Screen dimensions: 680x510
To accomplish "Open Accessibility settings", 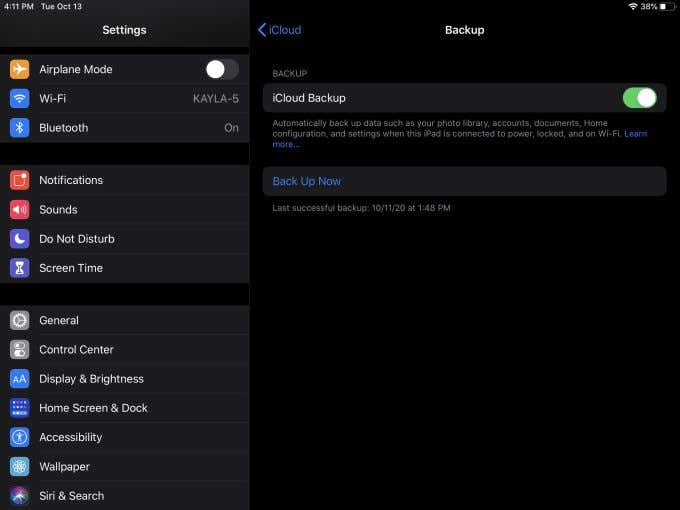I will 124,437.
